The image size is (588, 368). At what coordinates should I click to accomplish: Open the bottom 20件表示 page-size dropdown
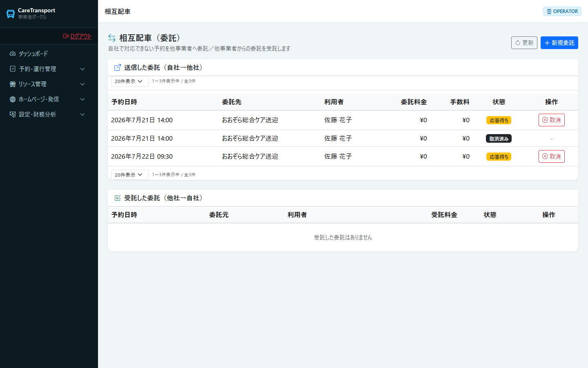(130, 175)
